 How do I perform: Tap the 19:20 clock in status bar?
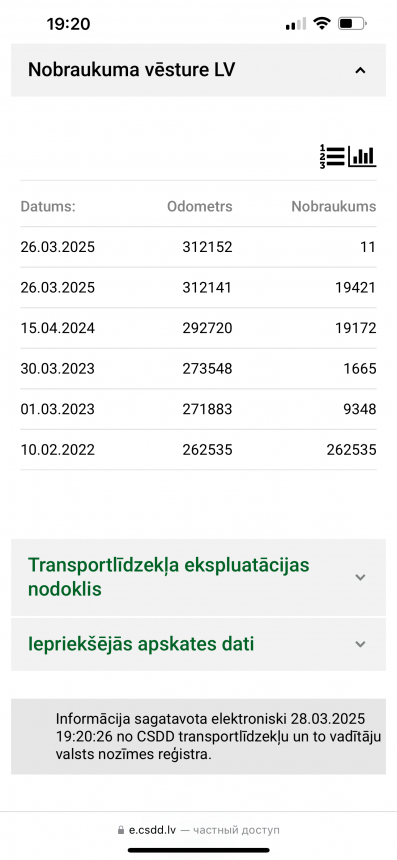pyautogui.click(x=68, y=24)
